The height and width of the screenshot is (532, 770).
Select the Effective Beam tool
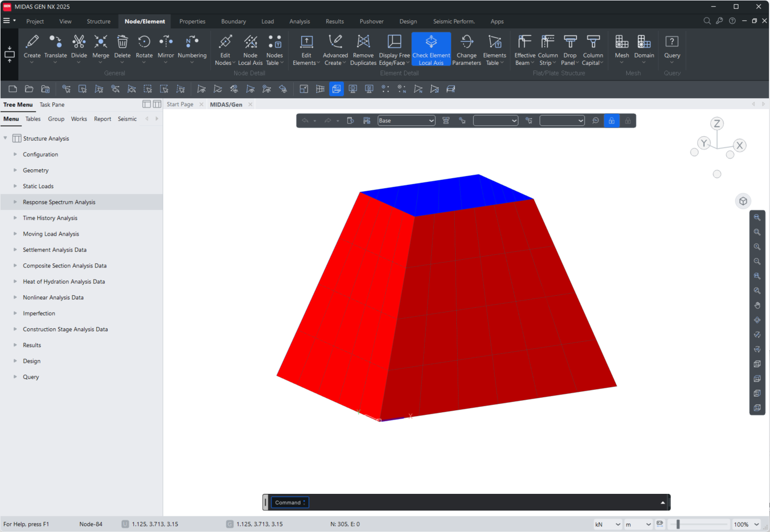[x=524, y=49]
